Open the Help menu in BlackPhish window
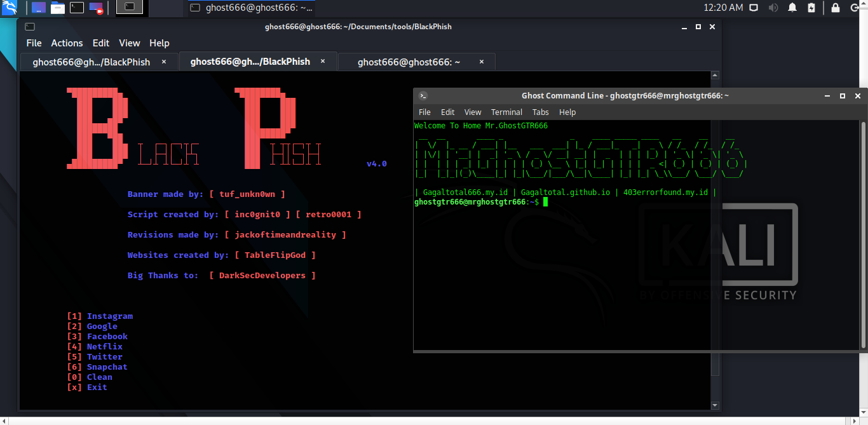Viewport: 868px width, 425px height. click(x=159, y=43)
